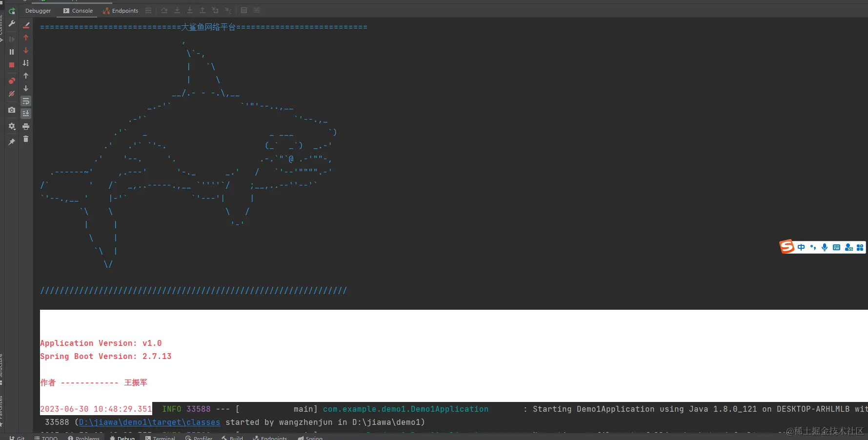Open debugger settings gear dropdown
The image size is (868, 440).
pyautogui.click(x=12, y=126)
